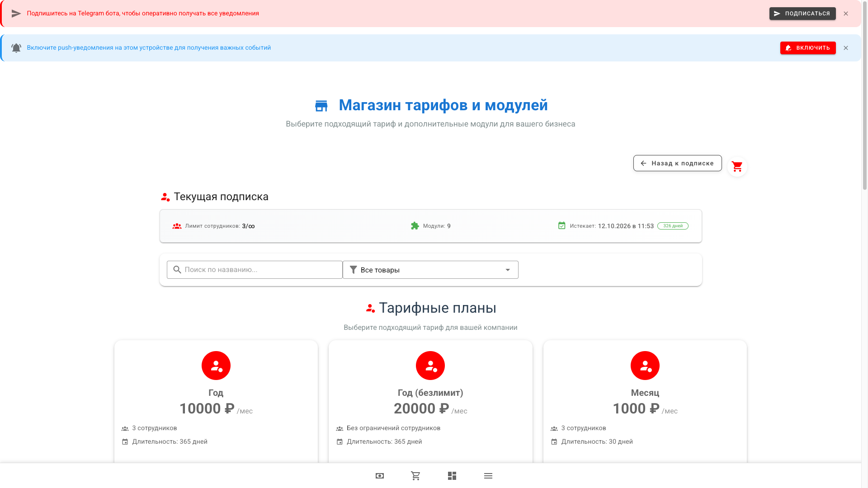Select the cash/payments icon in bottom navigation

pyautogui.click(x=379, y=475)
